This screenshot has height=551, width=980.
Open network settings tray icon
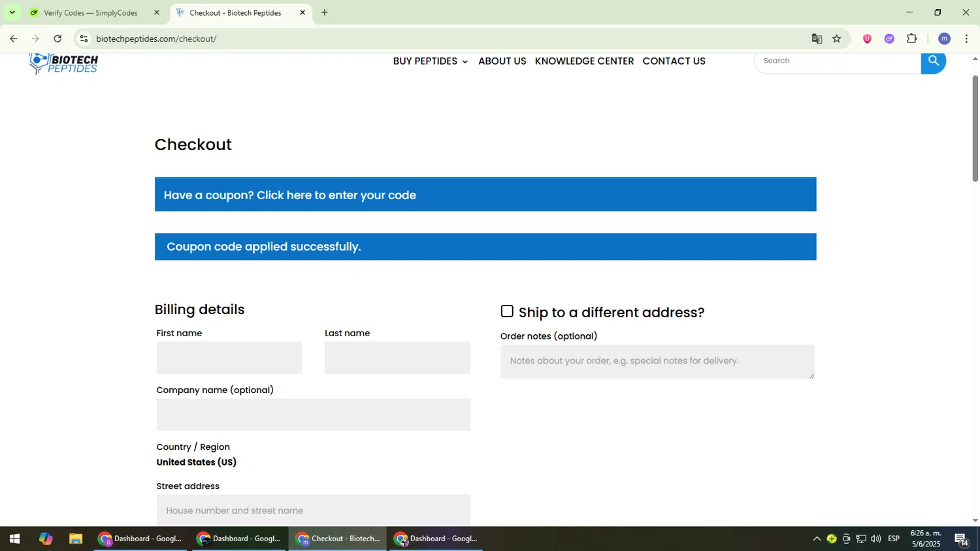(861, 539)
